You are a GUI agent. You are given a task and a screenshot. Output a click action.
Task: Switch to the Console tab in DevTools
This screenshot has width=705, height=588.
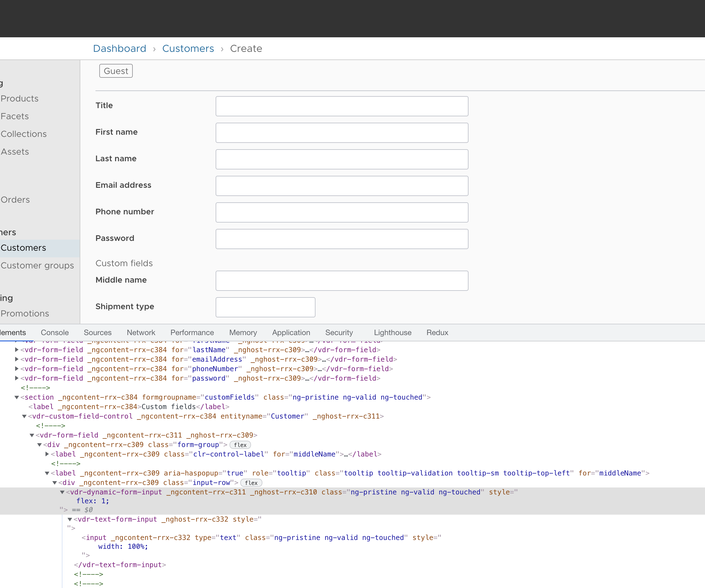coord(54,333)
